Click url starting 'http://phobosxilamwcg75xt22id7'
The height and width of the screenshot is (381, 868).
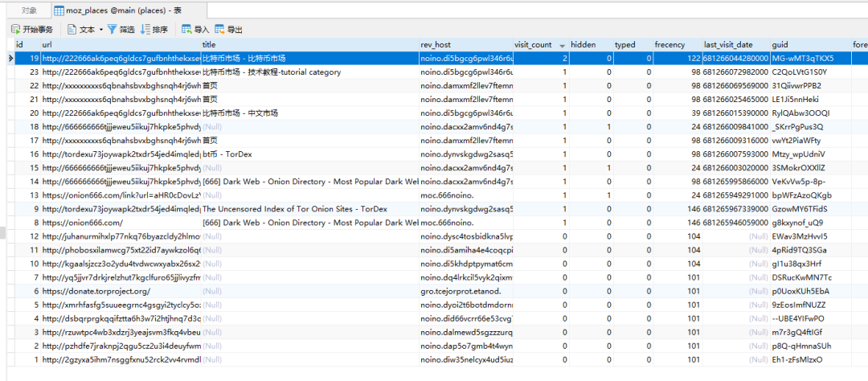[x=120, y=250]
